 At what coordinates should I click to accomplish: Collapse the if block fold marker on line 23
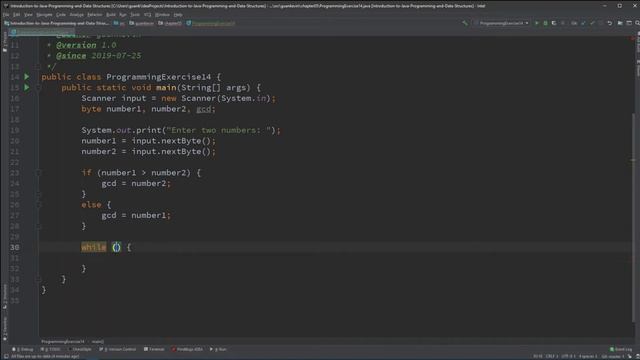[x=39, y=173]
